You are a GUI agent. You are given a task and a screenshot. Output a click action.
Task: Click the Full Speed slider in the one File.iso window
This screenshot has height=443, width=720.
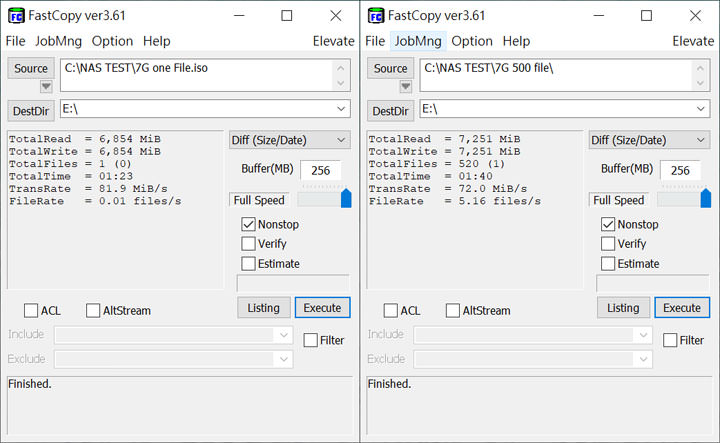(x=323, y=200)
